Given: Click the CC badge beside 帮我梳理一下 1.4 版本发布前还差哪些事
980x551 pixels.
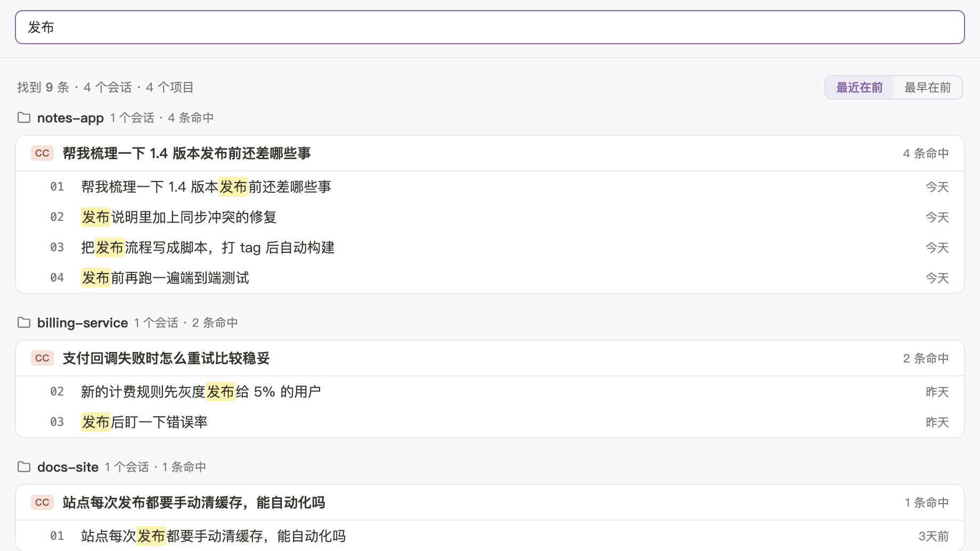Looking at the screenshot, I should (42, 153).
